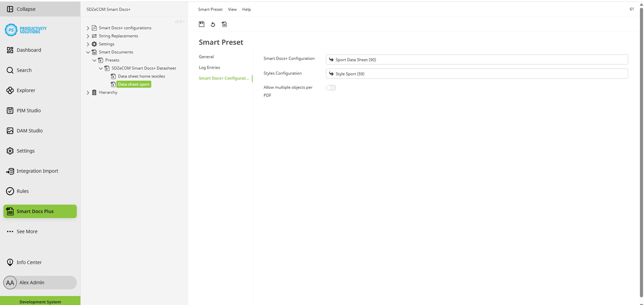
Task: Open the View menu
Action: tap(232, 9)
